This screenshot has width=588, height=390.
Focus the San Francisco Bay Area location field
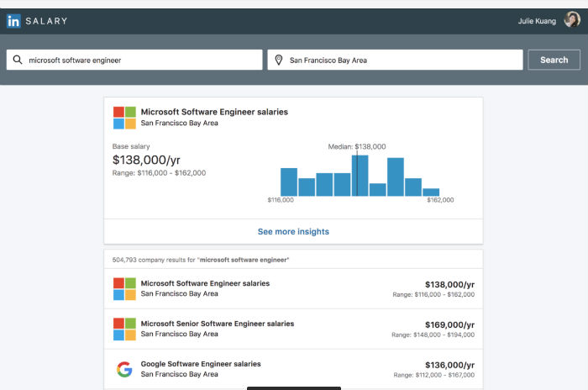point(395,60)
